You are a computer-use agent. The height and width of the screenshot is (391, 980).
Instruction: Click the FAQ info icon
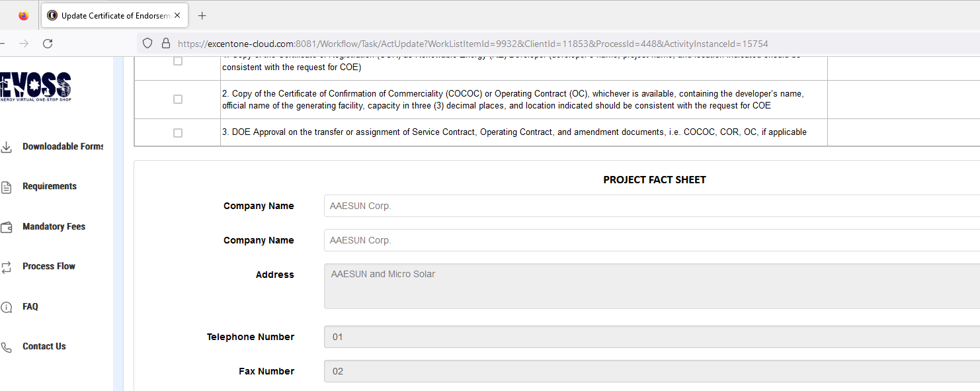click(x=7, y=307)
